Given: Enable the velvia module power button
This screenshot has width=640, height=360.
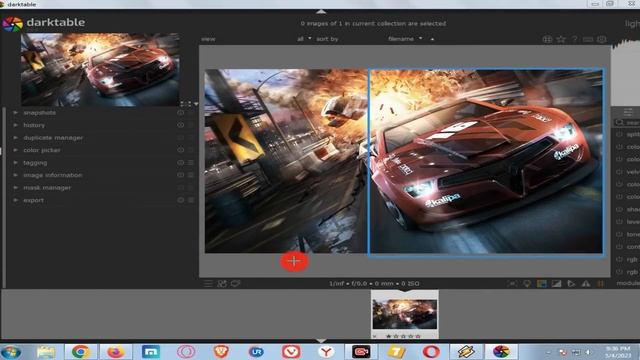Looking at the screenshot, I should (x=620, y=172).
